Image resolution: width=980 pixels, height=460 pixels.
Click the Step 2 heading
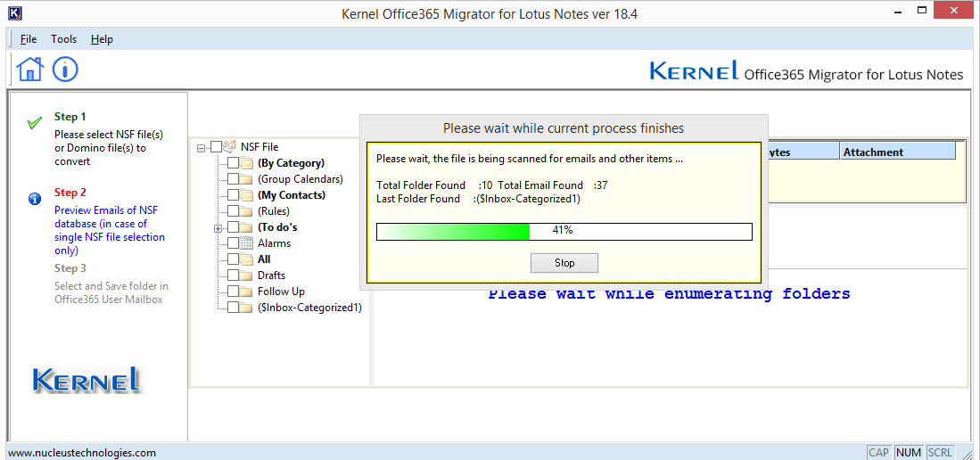pos(70,192)
